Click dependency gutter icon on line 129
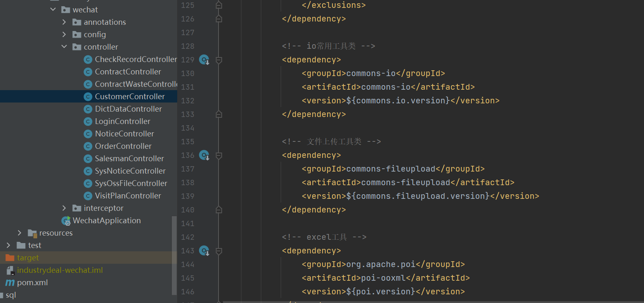The width and height of the screenshot is (644, 303). [x=204, y=60]
